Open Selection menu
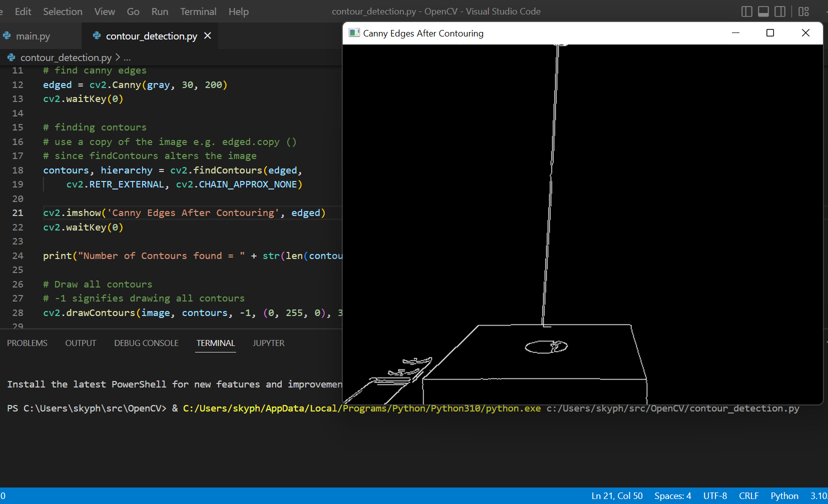The height and width of the screenshot is (504, 828). pos(63,11)
